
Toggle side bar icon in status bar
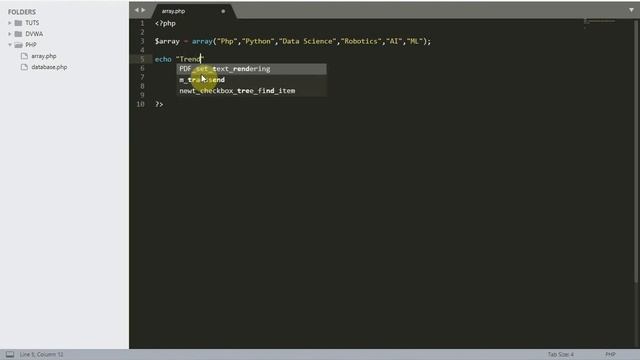pyautogui.click(x=10, y=354)
